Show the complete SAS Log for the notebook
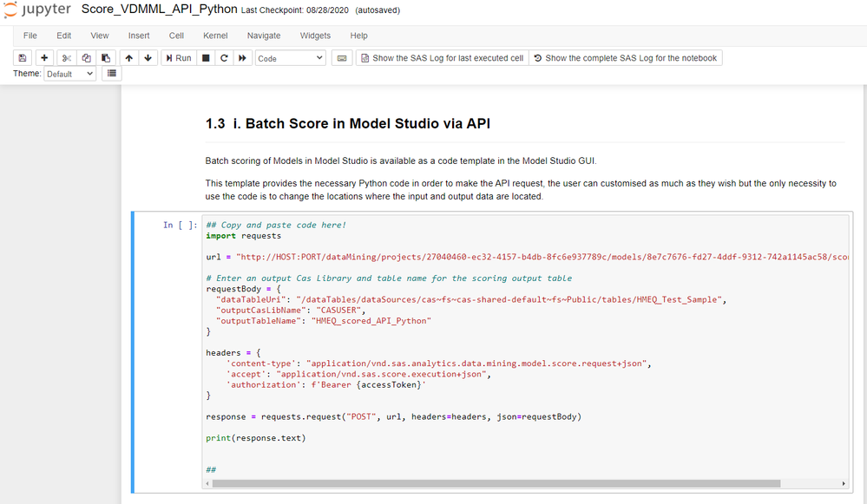The width and height of the screenshot is (867, 504). pos(625,58)
